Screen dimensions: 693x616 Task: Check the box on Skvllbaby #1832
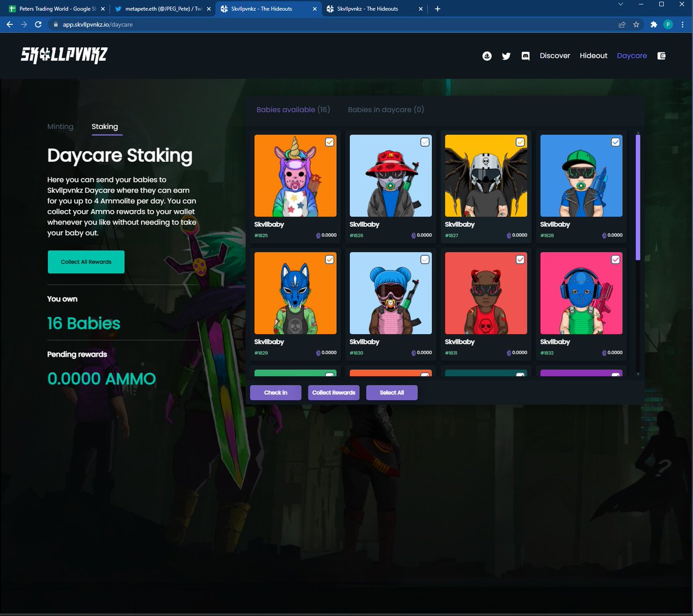pos(616,260)
